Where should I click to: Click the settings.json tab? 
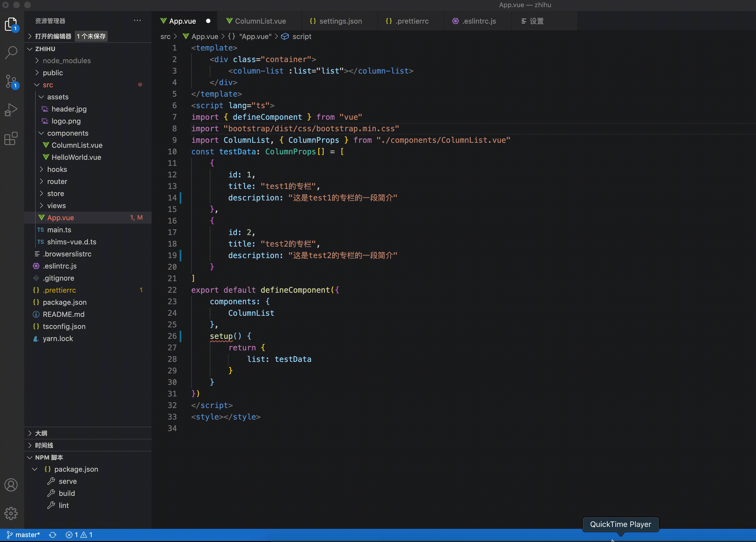[x=340, y=21]
